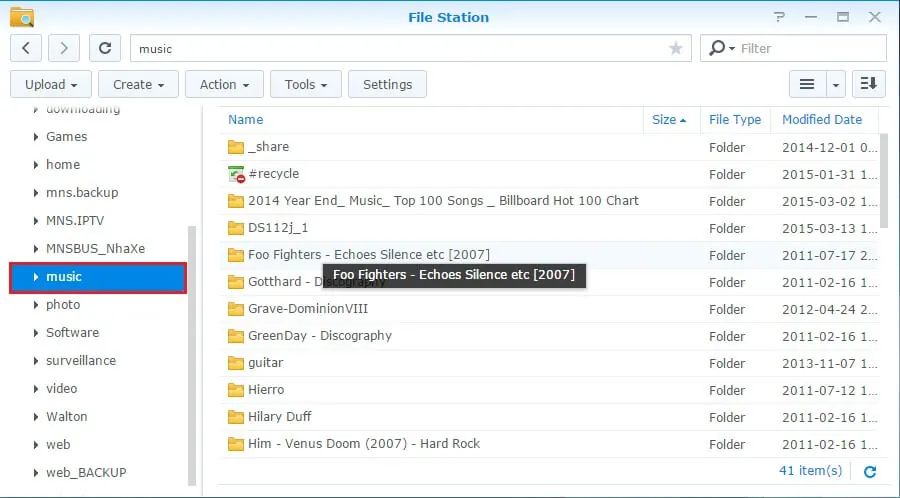
Task: Click the 2012-04-24 date in Grave-DominionVIII row
Action: (x=829, y=309)
